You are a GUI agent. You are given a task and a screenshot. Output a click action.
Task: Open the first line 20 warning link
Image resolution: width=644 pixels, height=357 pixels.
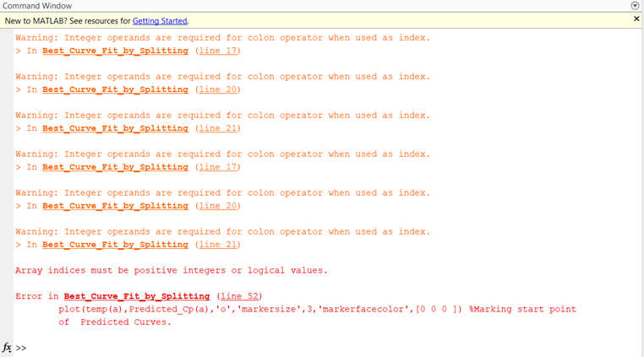[218, 89]
